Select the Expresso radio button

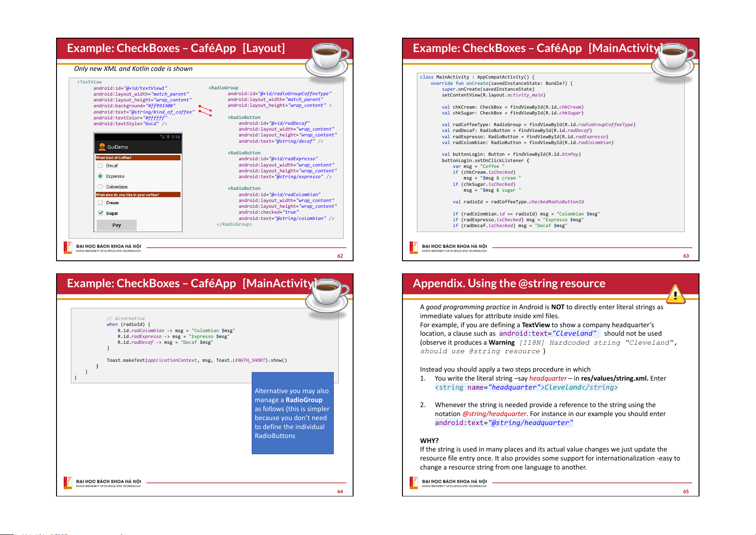(x=101, y=176)
